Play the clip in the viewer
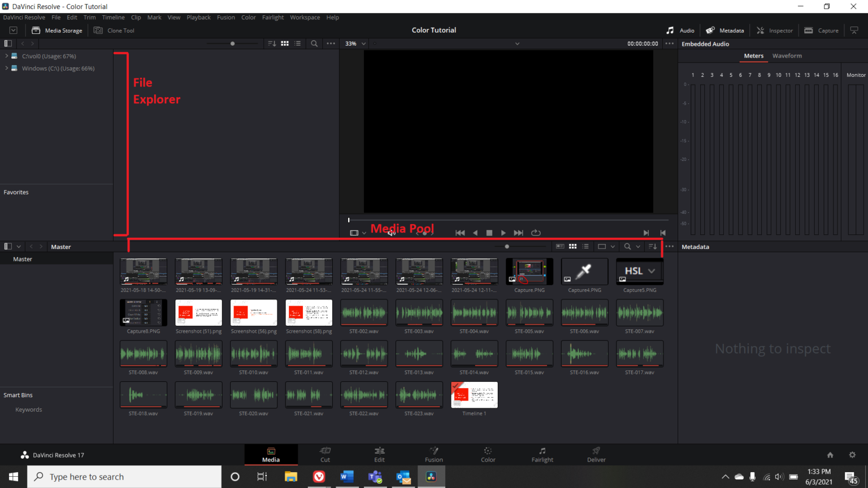The image size is (868, 488). point(503,232)
